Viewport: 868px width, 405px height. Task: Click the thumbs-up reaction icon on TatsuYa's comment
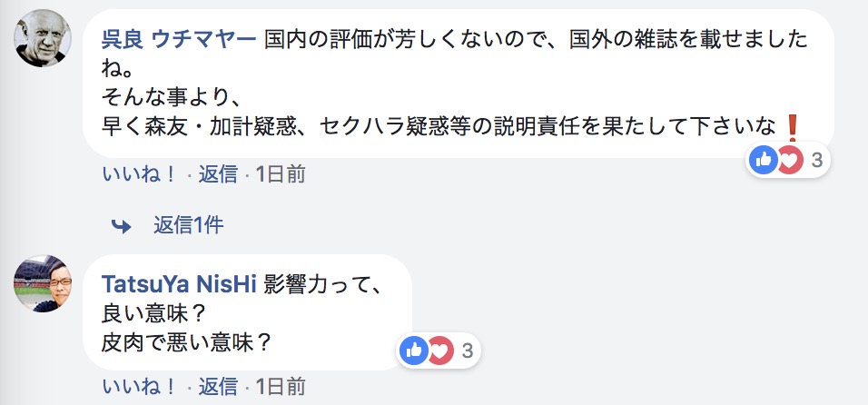(x=414, y=350)
